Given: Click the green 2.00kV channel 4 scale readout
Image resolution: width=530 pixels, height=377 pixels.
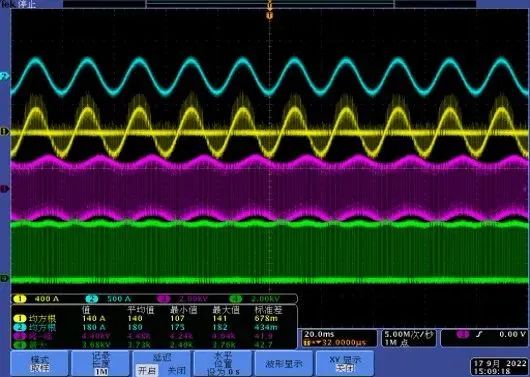Looking at the screenshot, I should click(265, 299).
